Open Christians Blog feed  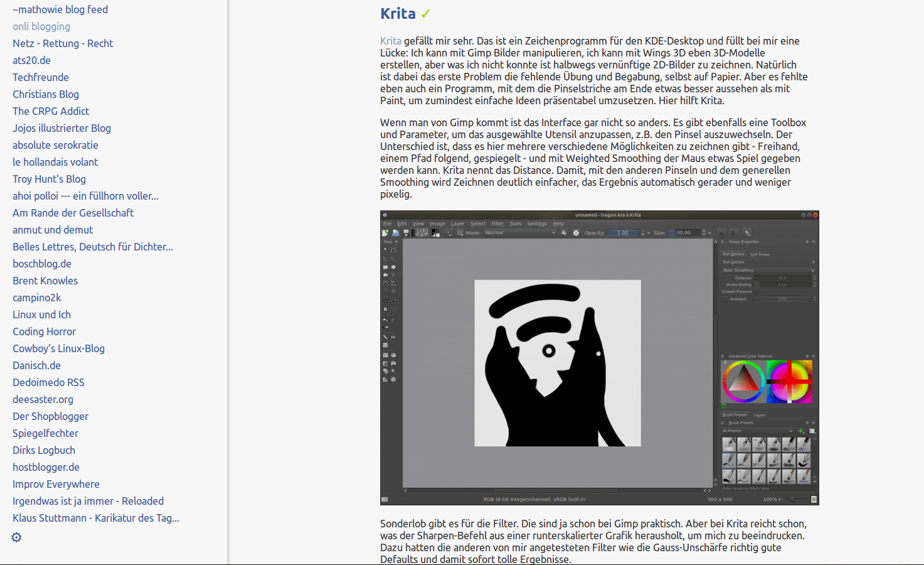click(x=46, y=94)
